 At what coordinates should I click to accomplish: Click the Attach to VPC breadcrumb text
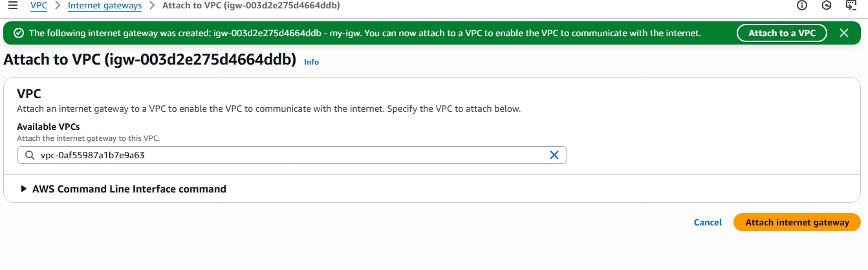click(x=251, y=6)
